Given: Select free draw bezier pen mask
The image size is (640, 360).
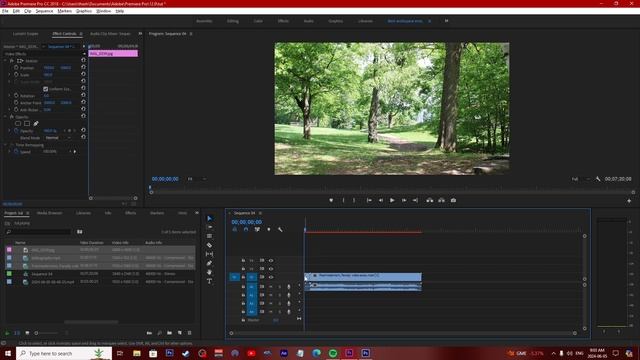Looking at the screenshot, I should click(36, 123).
